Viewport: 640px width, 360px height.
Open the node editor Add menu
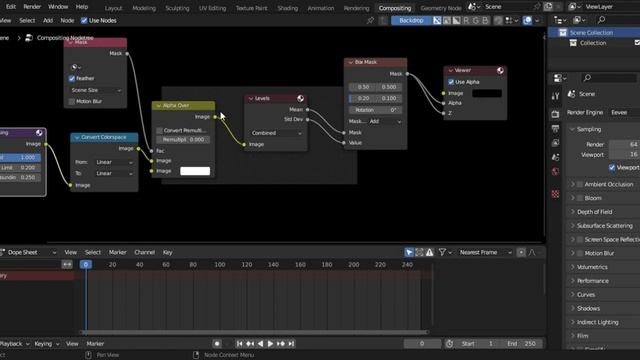click(x=48, y=20)
